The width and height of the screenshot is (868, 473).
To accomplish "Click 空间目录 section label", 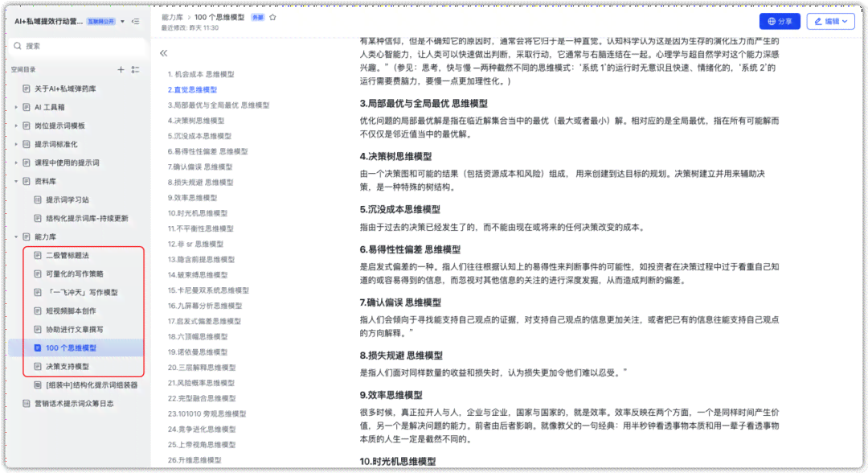I will (23, 70).
